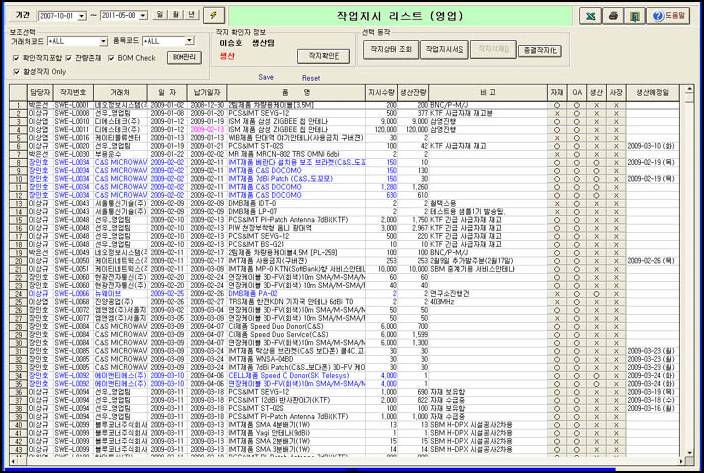Click the 작지상태 조회 button
Viewport: 704px width, 473px height.
click(391, 49)
